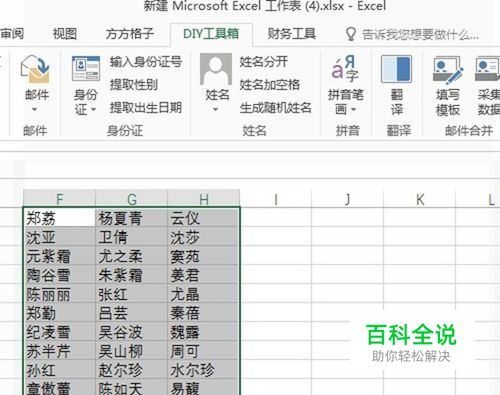Screen dimensions: 500x395
Task: Select cell containing 姜君
Action: click(203, 275)
